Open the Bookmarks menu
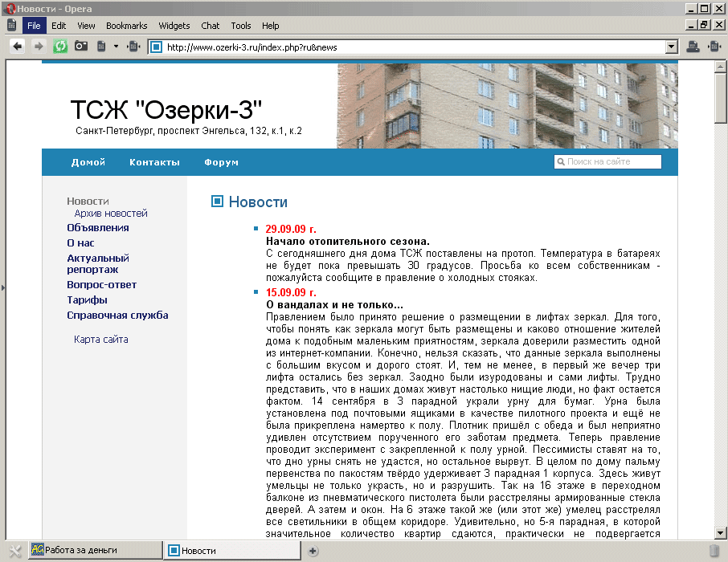This screenshot has height=562, width=728. coord(126,26)
